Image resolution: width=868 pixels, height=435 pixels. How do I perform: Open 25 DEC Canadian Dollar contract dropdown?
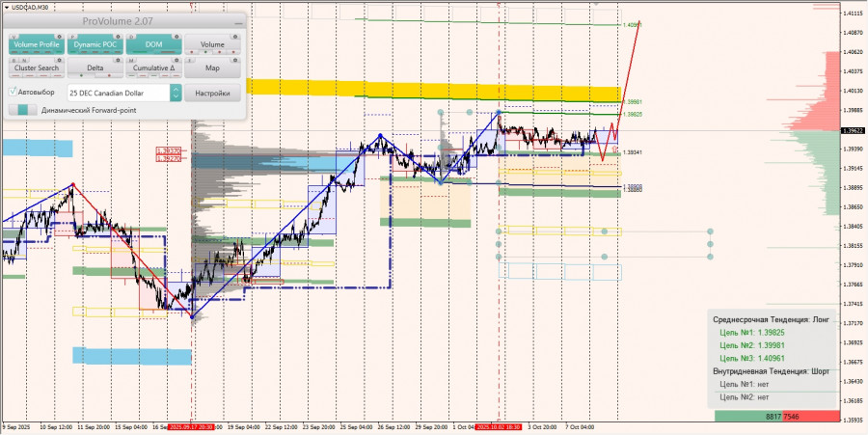point(125,93)
